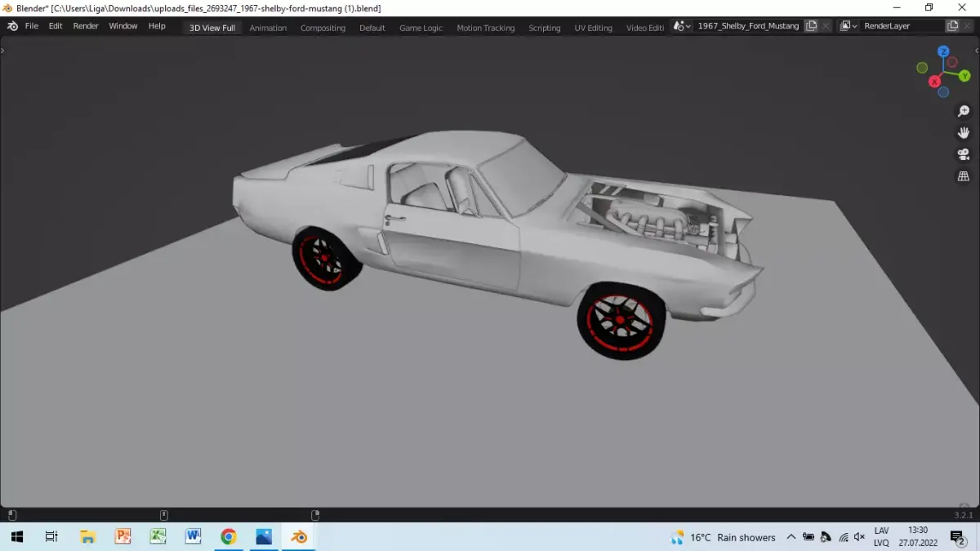Switch to the 3D View Full workspace tab
Image resolution: width=980 pixels, height=551 pixels.
tap(212, 28)
